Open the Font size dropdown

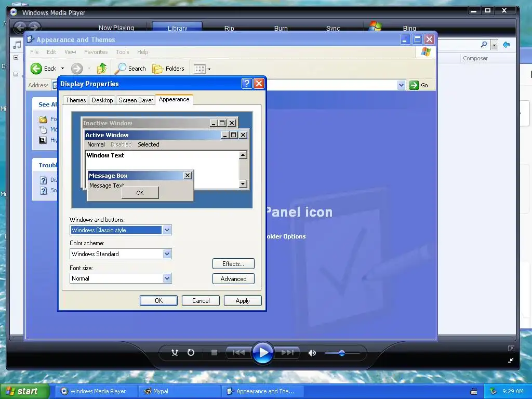pyautogui.click(x=167, y=278)
